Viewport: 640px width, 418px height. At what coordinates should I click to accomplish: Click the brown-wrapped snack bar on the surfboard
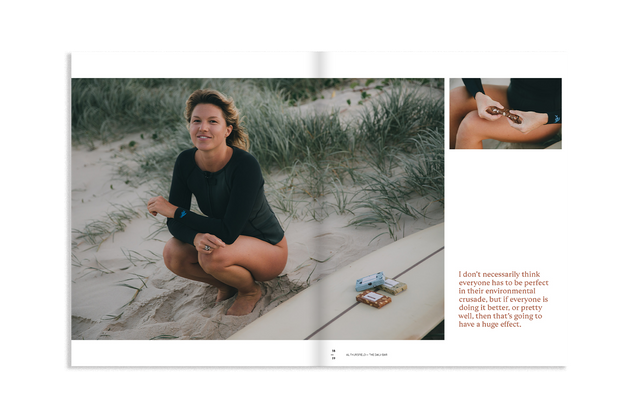click(373, 298)
